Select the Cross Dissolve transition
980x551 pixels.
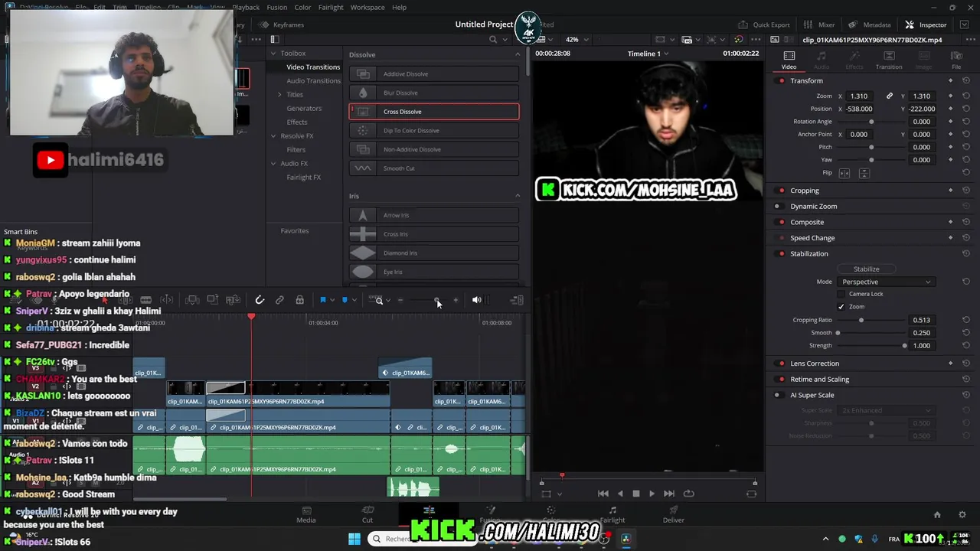click(434, 112)
